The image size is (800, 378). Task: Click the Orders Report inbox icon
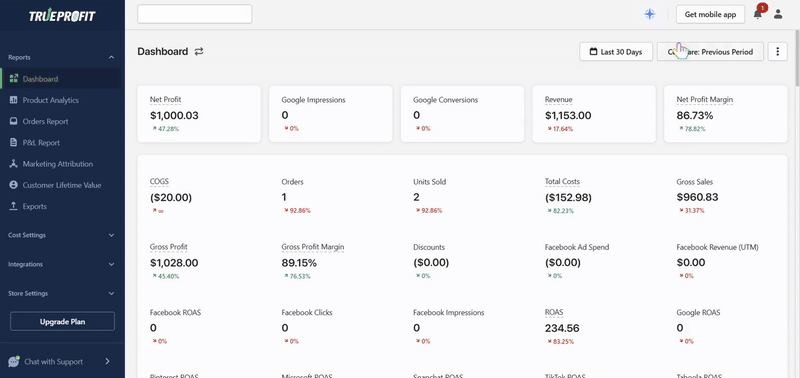pos(14,121)
